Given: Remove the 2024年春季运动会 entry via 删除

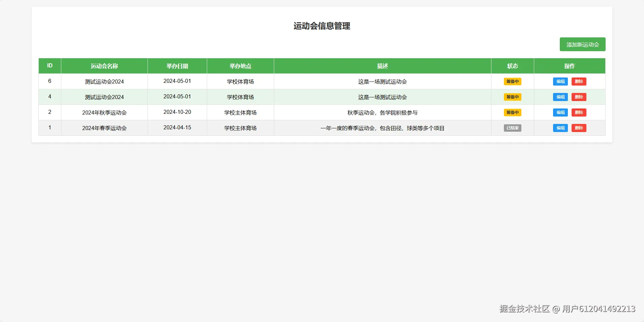Looking at the screenshot, I should (579, 128).
